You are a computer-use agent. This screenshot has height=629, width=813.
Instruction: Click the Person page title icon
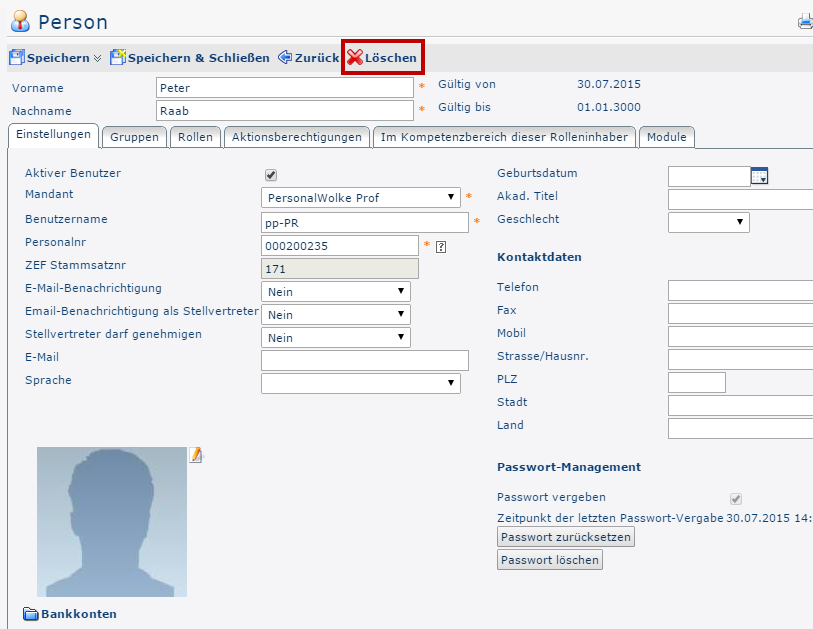tap(20, 21)
